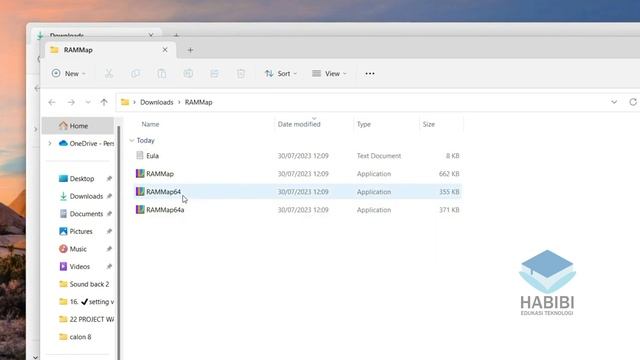Viewport: 640px width, 360px height.
Task: Unpin Desktop using its pin icon
Action: [109, 179]
